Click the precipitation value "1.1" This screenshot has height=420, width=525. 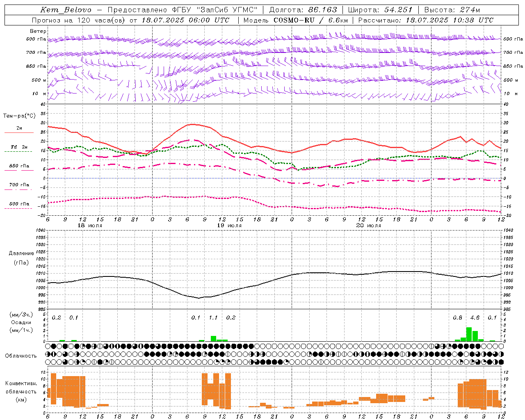[213, 318]
